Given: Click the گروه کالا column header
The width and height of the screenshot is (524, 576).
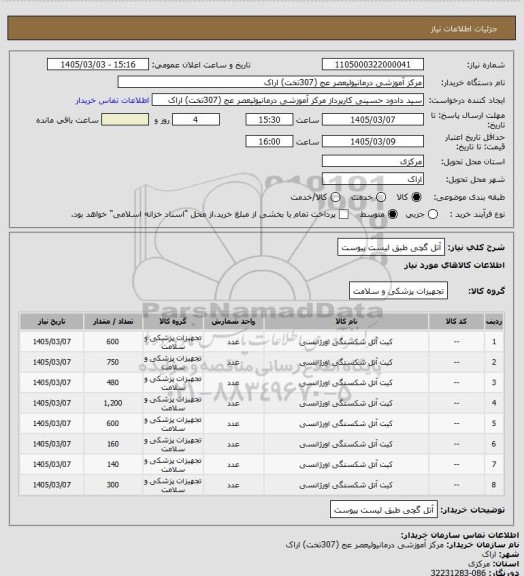Looking at the screenshot, I should [x=173, y=321].
